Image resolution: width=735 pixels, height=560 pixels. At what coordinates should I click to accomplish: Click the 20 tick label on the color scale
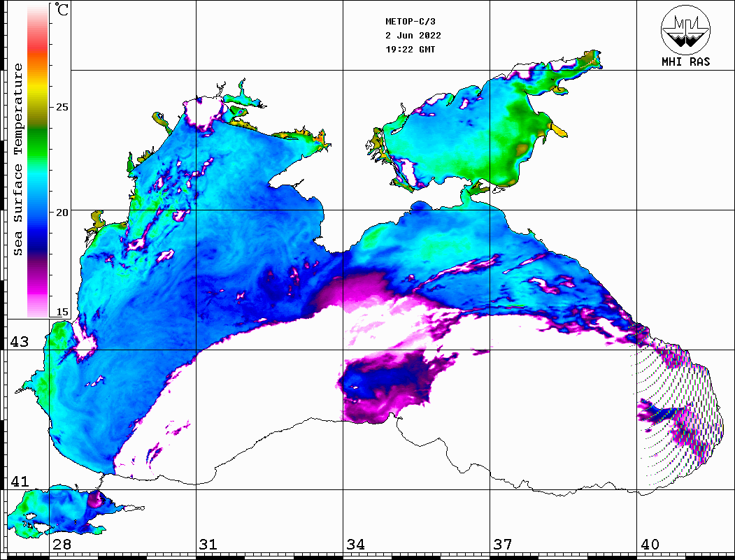62,213
